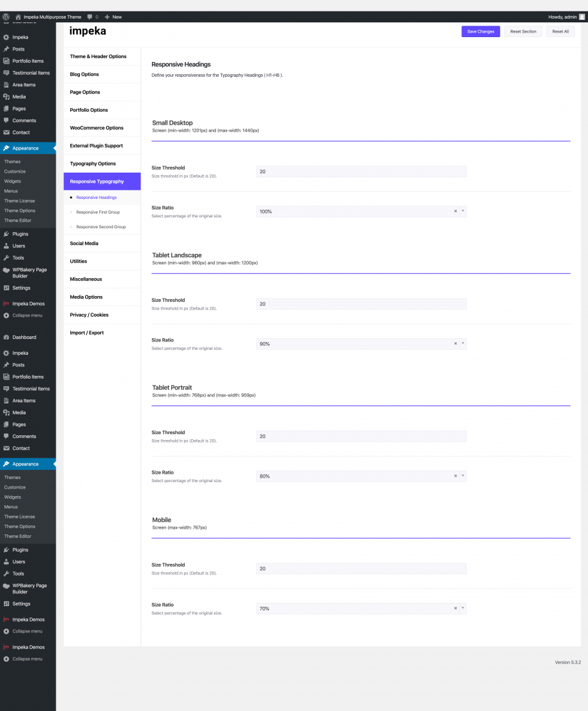The height and width of the screenshot is (711, 588).
Task: Open the Mobile Size Ratio dropdown
Action: (x=462, y=608)
